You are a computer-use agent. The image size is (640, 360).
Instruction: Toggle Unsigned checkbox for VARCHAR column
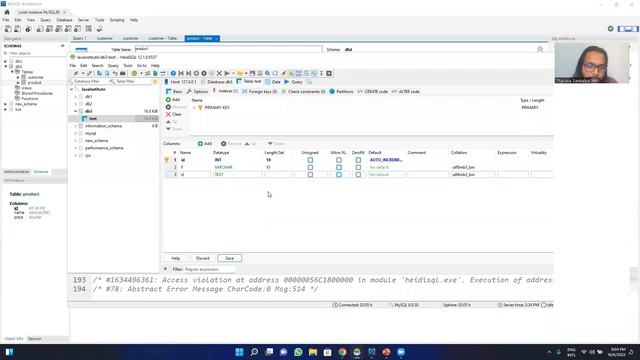[x=310, y=167]
